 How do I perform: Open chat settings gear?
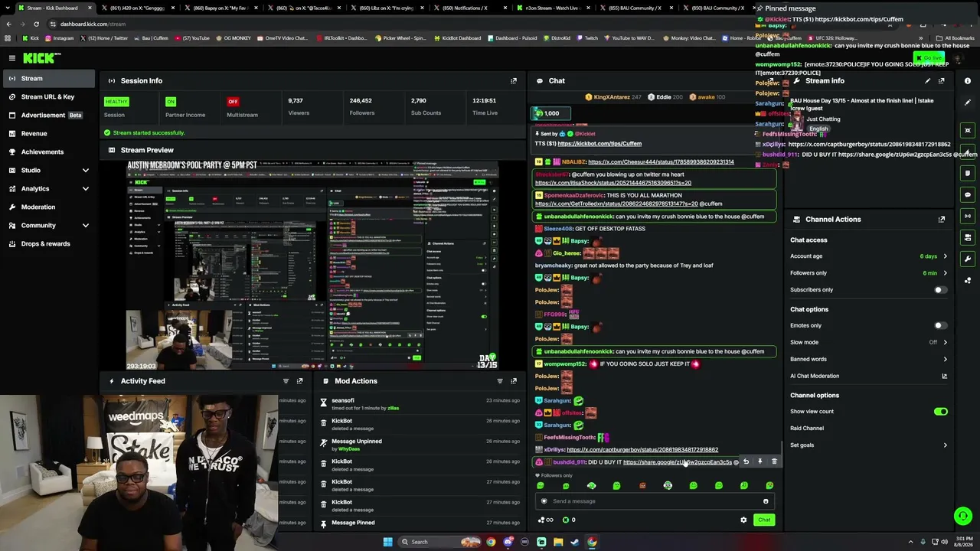pyautogui.click(x=743, y=520)
